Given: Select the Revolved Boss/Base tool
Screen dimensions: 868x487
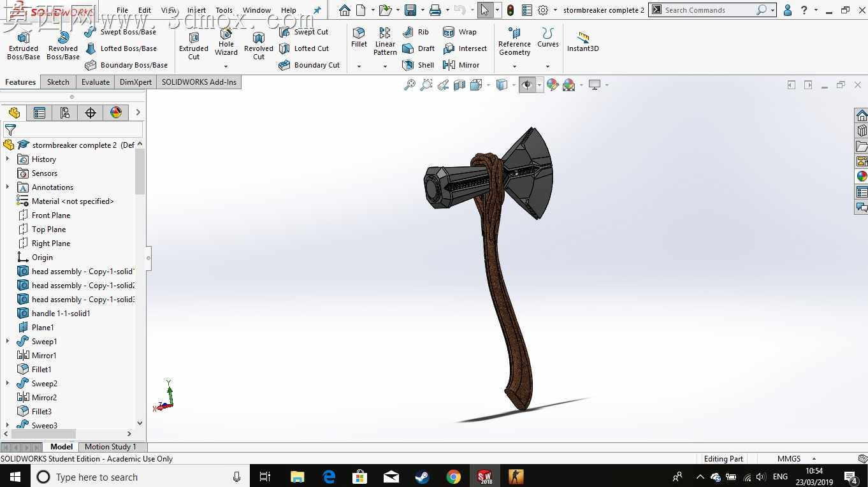Looking at the screenshot, I should pyautogui.click(x=62, y=45).
